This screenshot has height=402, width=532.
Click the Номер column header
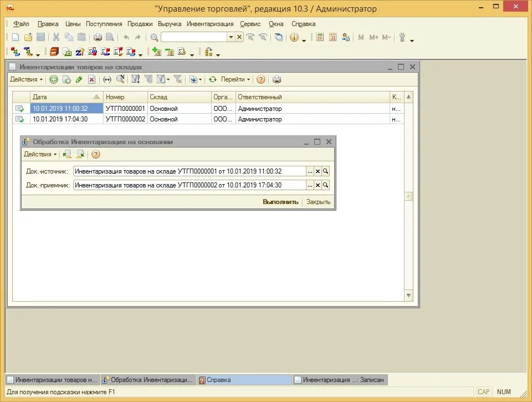click(125, 97)
